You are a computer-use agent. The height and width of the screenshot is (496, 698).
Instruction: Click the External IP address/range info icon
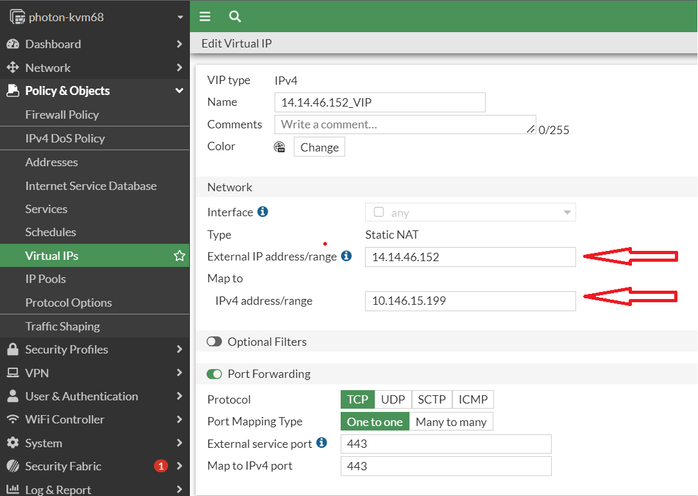coord(346,256)
